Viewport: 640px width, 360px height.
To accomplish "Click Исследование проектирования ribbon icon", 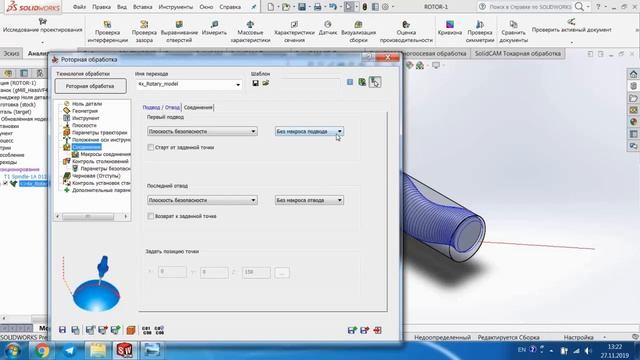I will 42,22.
